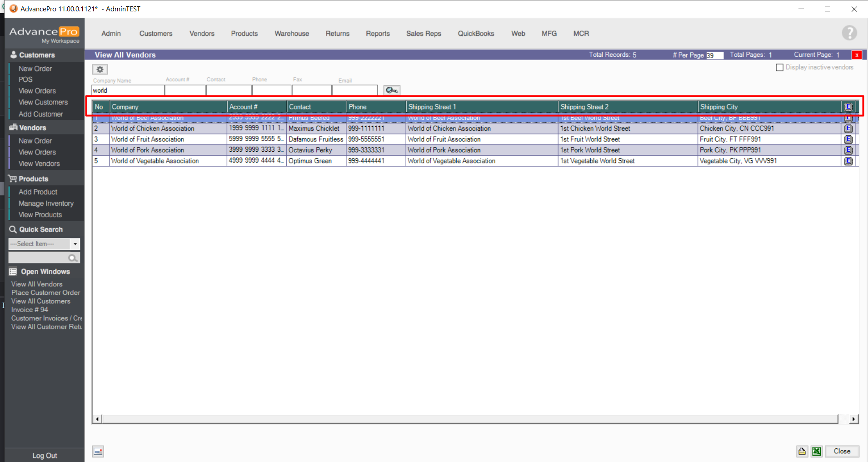
Task: Export the vendor list to Excel
Action: 817,451
